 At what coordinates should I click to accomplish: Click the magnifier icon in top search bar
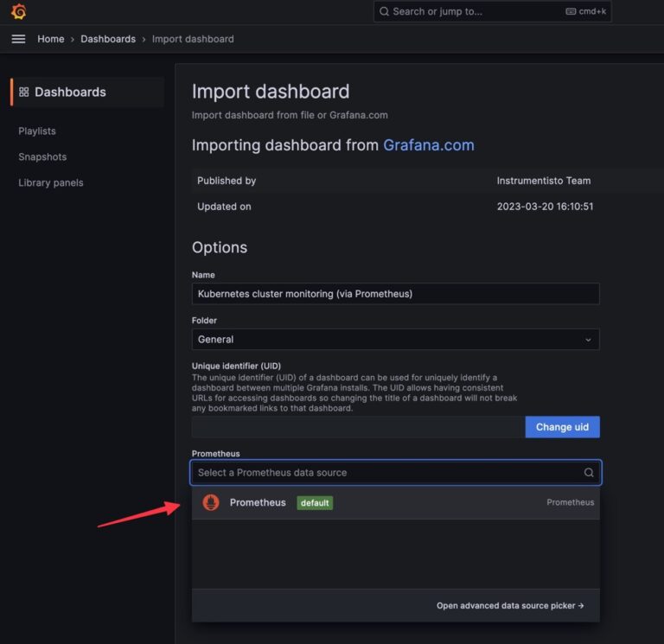384,12
